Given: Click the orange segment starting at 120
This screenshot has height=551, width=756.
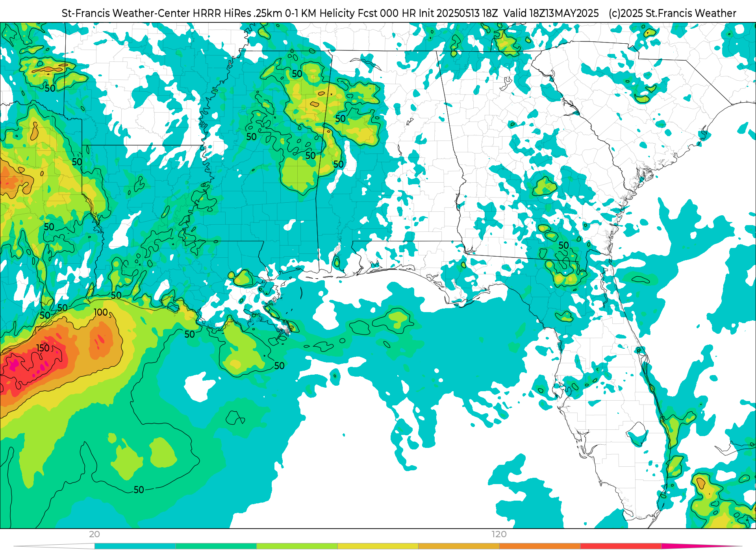Looking at the screenshot, I should click(x=540, y=546).
